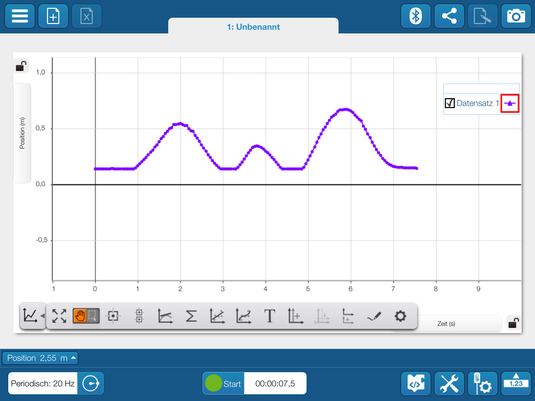Open 'Periodisch: 20 Hz' sampling settings

coord(43,384)
